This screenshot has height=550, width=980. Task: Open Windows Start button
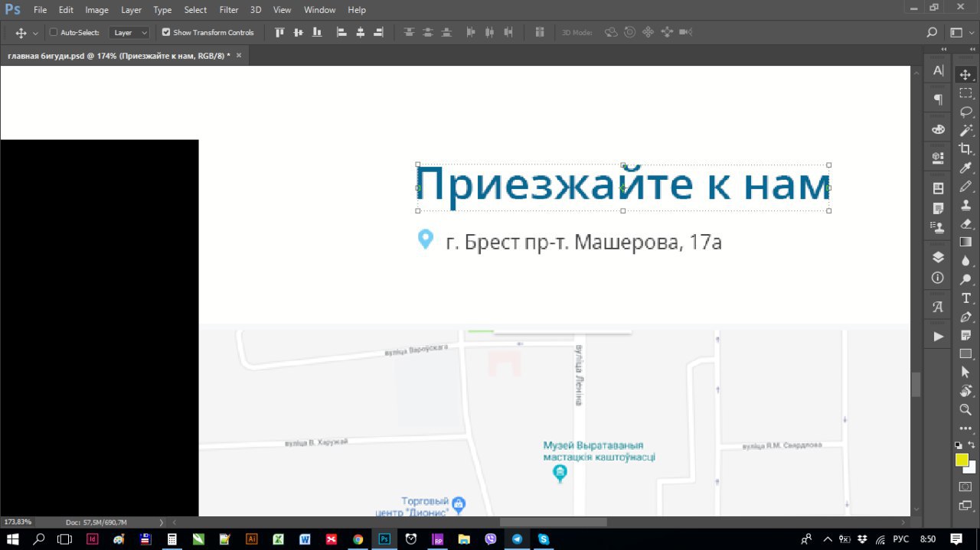pos(13,539)
